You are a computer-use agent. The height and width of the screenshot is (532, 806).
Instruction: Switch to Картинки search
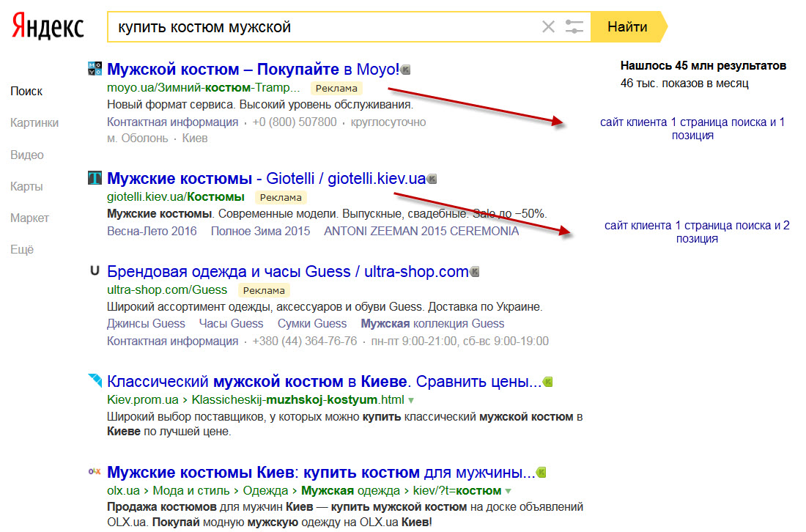point(34,123)
